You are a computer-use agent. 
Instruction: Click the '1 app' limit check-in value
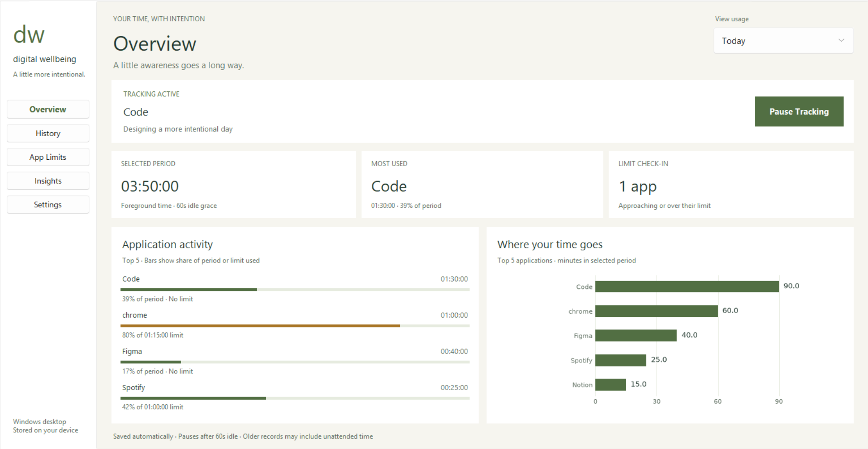click(638, 186)
